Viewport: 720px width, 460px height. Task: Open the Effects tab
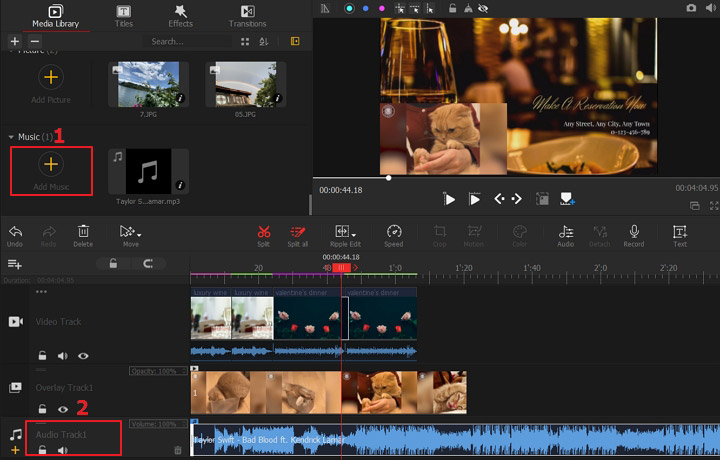click(x=181, y=15)
